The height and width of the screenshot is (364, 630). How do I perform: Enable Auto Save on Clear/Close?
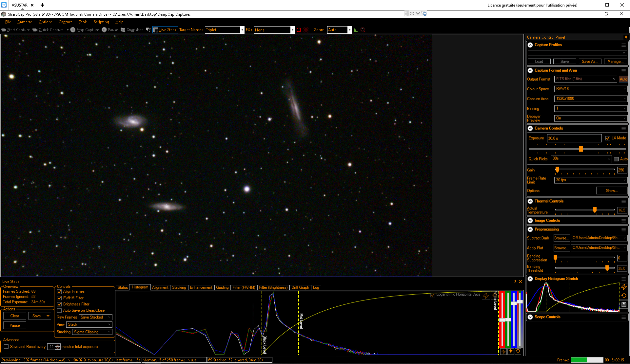point(59,310)
